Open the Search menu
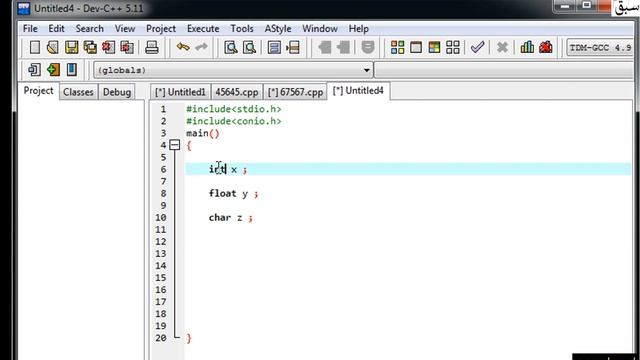 click(x=89, y=29)
